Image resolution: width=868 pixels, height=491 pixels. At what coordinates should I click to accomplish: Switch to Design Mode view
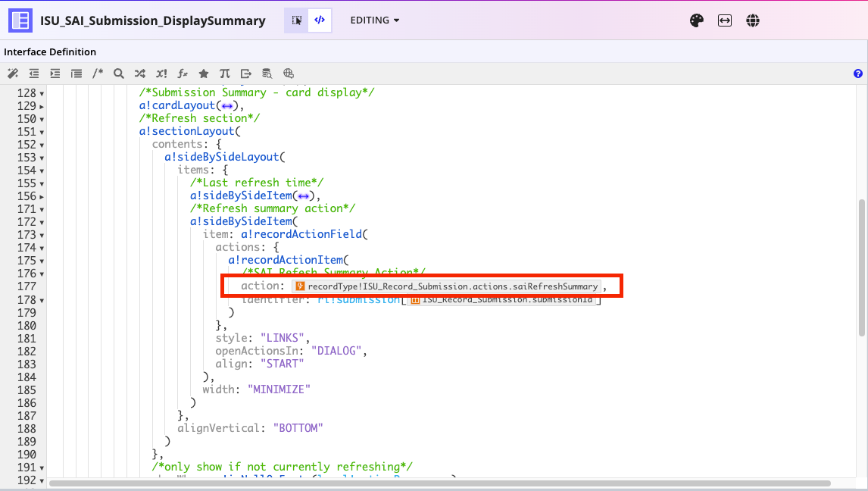tap(297, 20)
